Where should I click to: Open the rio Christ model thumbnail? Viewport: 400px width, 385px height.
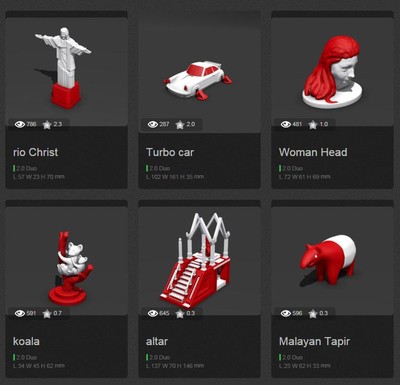pyautogui.click(x=66, y=68)
